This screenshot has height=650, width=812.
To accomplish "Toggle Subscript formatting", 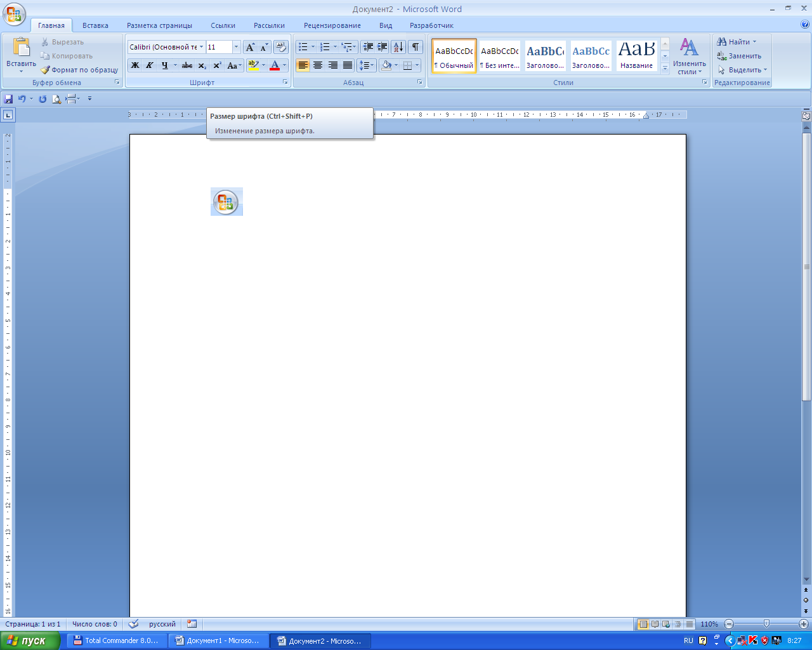I will click(202, 65).
